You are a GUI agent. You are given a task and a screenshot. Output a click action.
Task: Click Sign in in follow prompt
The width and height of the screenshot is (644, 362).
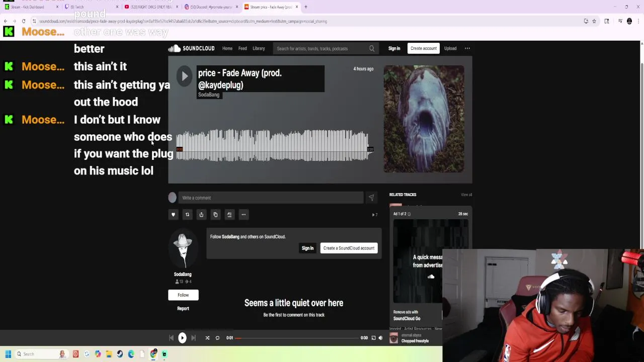pyautogui.click(x=307, y=248)
